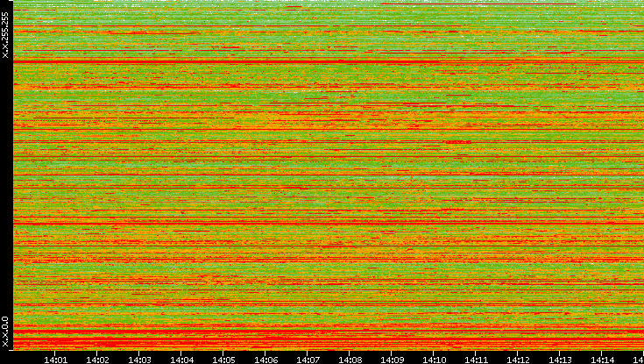Click the 14:01 time axis label
644x364 pixels.
tap(55, 360)
